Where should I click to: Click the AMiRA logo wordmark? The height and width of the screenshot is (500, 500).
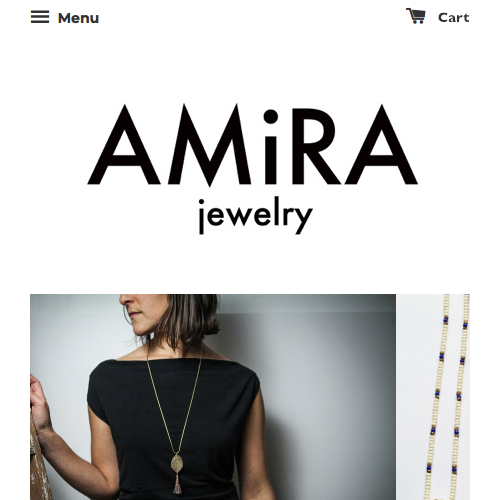(x=252, y=145)
